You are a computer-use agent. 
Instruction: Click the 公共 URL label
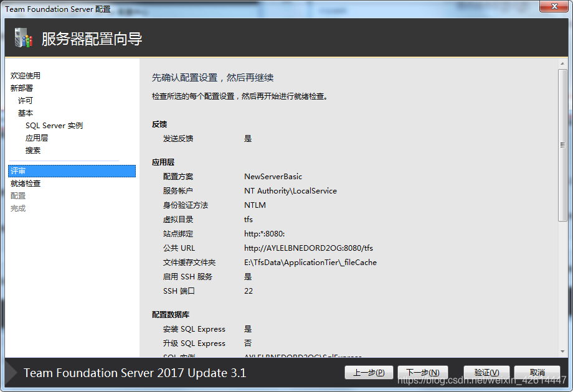(x=179, y=248)
